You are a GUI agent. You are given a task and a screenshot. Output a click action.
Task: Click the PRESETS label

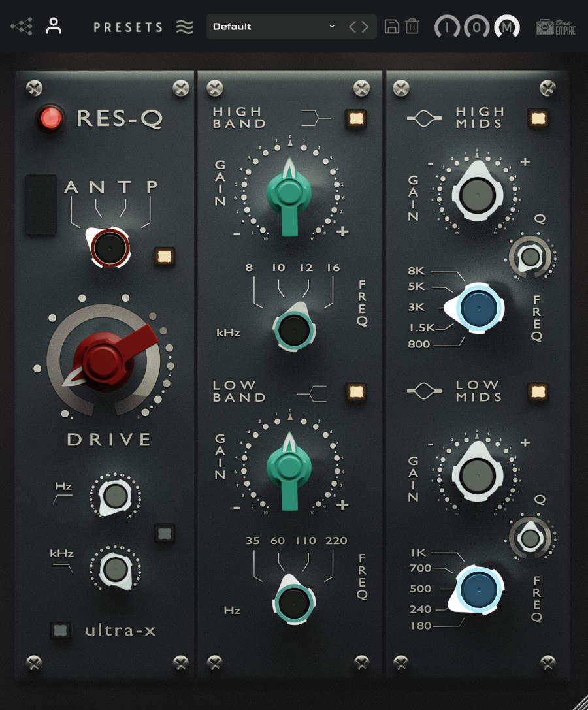128,27
